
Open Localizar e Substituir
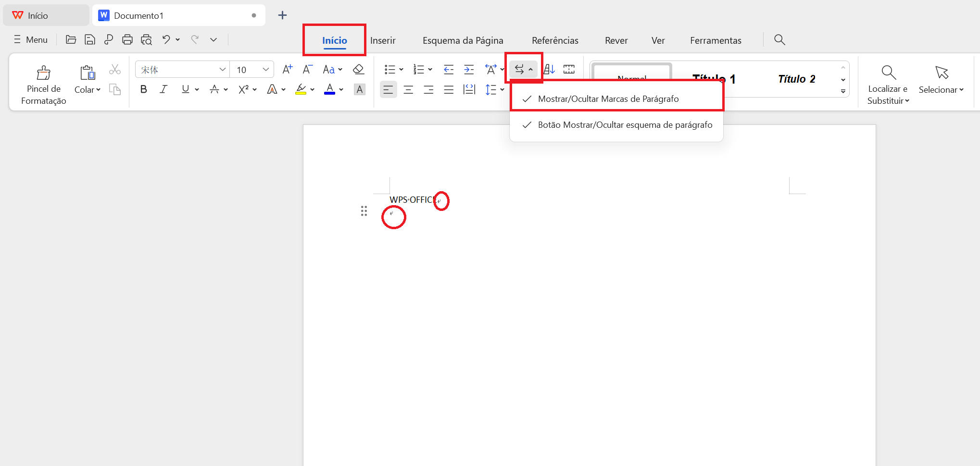point(888,84)
